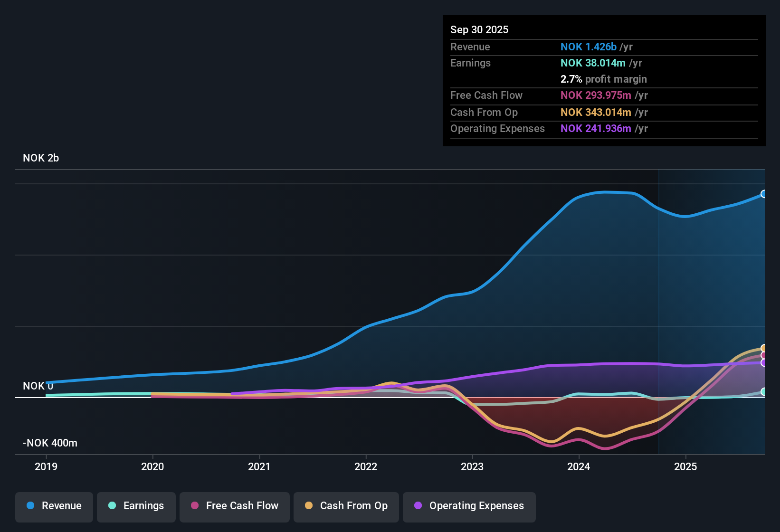The width and height of the screenshot is (780, 532).
Task: Click the NOK 38.014m earnings value
Action: coord(592,63)
